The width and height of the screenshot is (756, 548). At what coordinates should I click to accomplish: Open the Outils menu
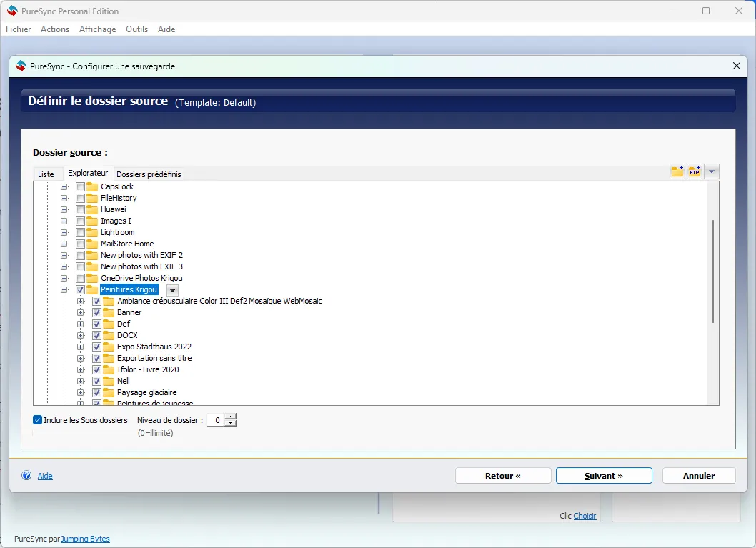[137, 29]
